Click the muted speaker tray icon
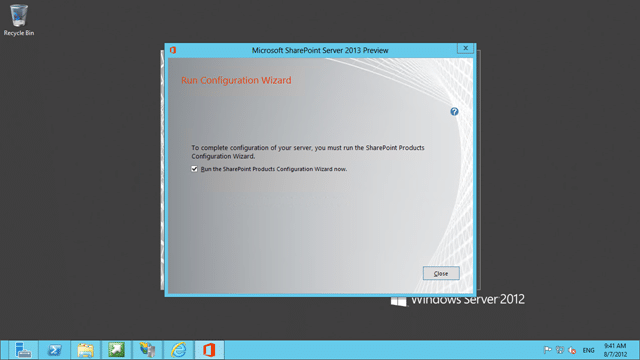The image size is (640, 360). click(572, 350)
